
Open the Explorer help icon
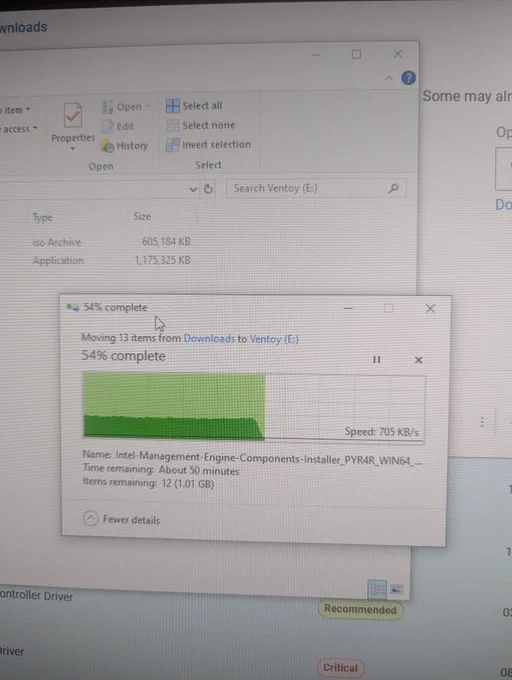pyautogui.click(x=408, y=78)
